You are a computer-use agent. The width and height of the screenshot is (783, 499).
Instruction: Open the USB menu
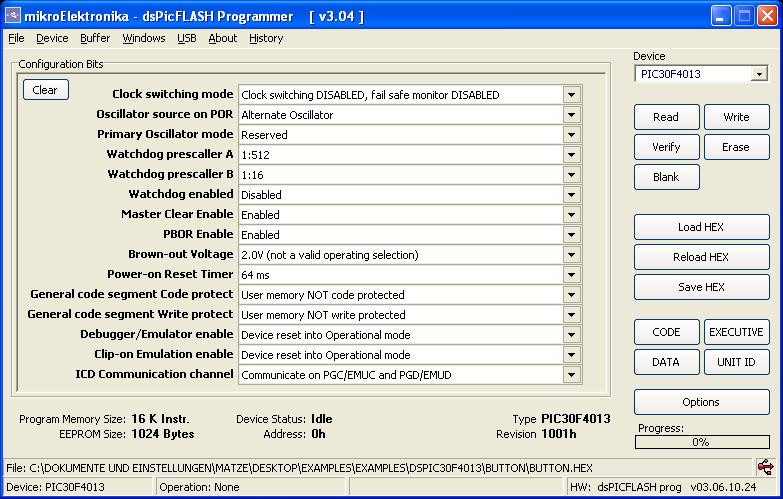(x=187, y=38)
